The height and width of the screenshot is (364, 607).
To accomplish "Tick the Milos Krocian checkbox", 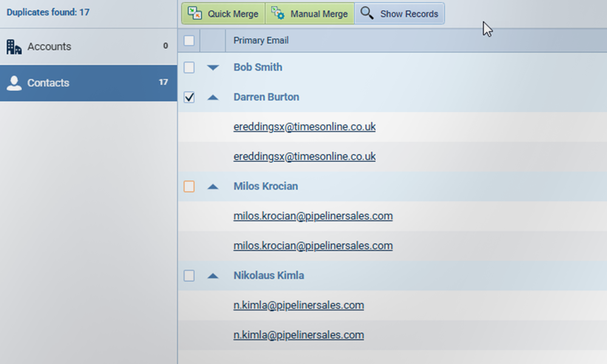I will coord(189,186).
